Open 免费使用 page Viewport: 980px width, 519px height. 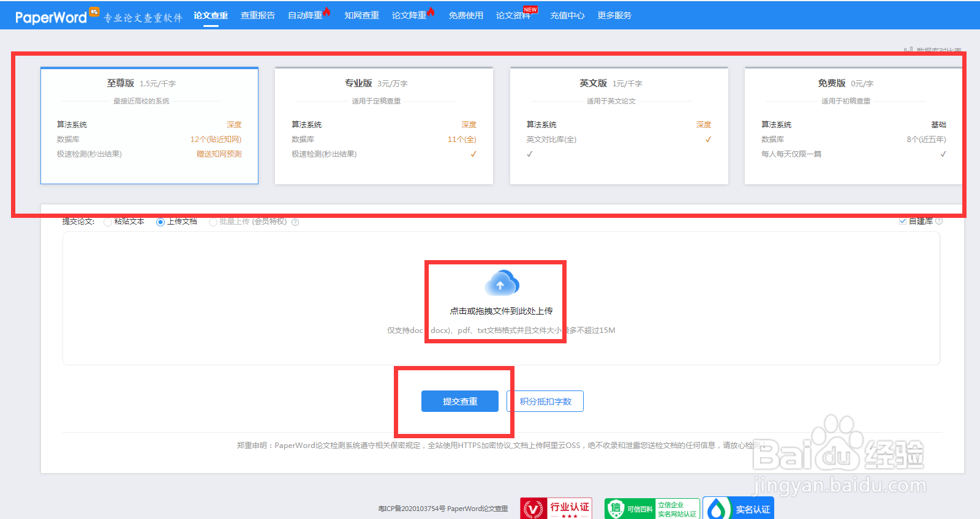tap(466, 15)
